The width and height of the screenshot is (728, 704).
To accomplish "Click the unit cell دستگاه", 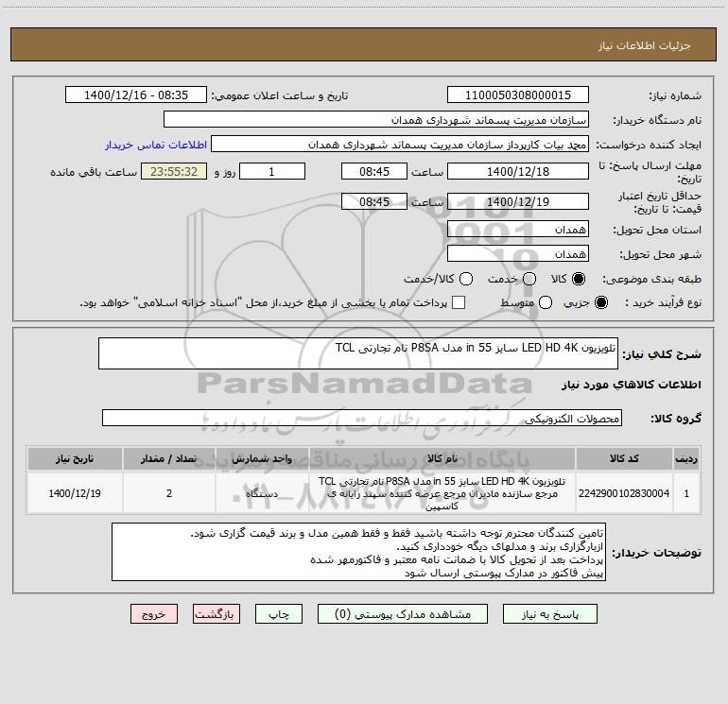I will click(262, 493).
